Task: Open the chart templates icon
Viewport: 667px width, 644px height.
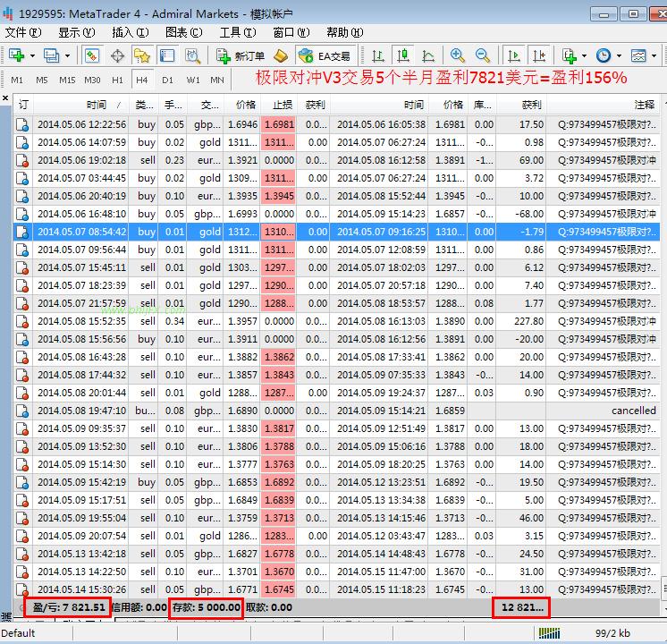Action: pos(638,55)
